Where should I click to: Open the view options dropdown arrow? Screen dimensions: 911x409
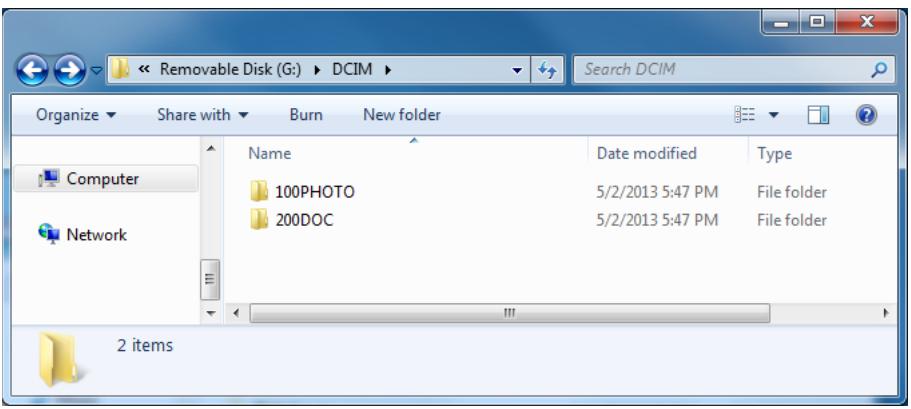click(773, 114)
